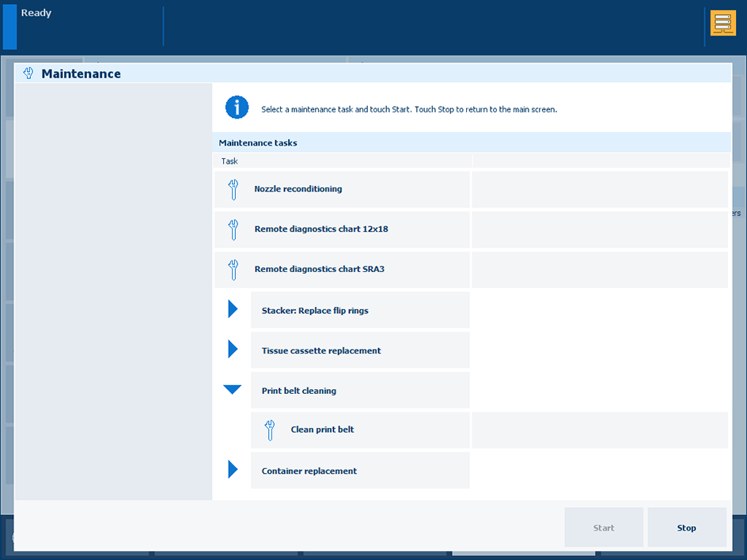This screenshot has height=560, width=747.
Task: Click the Ready status label
Action: coord(36,13)
